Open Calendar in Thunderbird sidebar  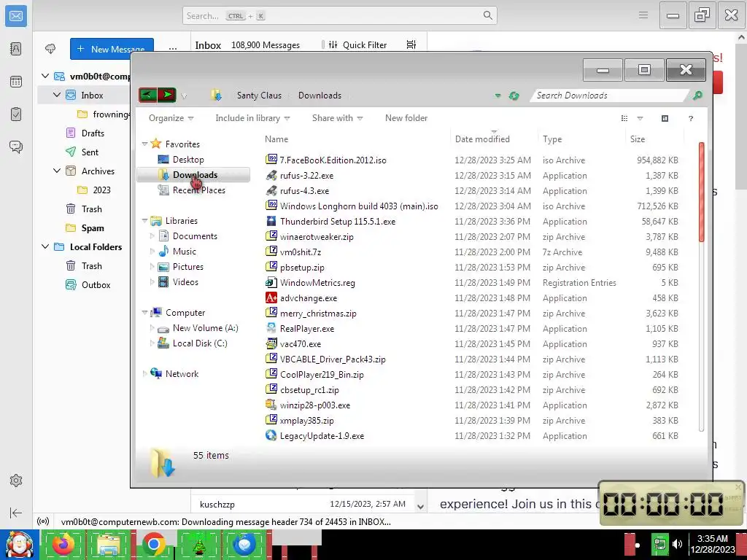tap(16, 82)
